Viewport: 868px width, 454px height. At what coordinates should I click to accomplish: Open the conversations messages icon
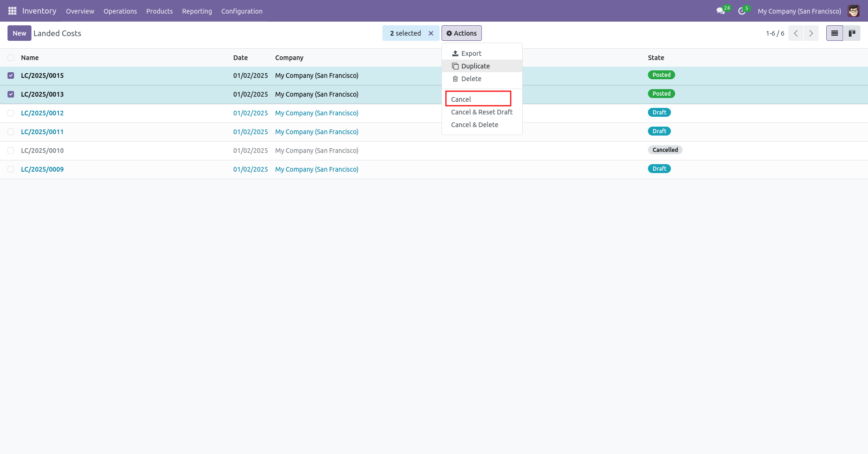721,11
